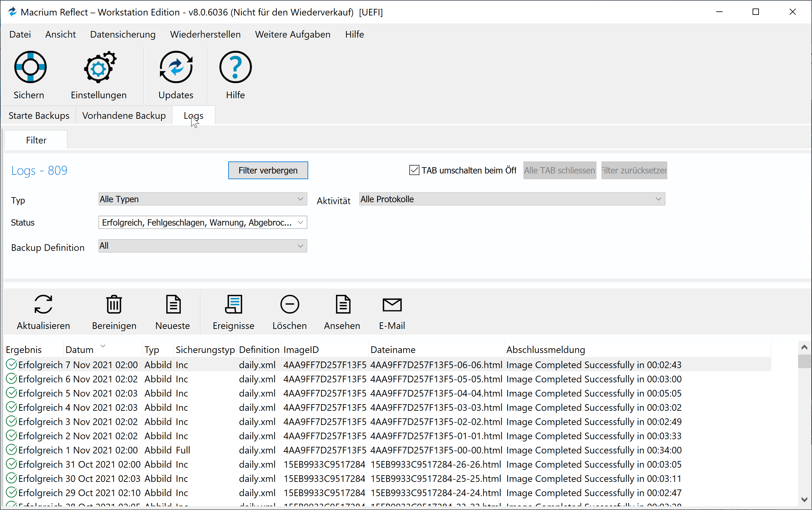Click the Hilfe question mark icon
812x510 pixels.
(235, 67)
